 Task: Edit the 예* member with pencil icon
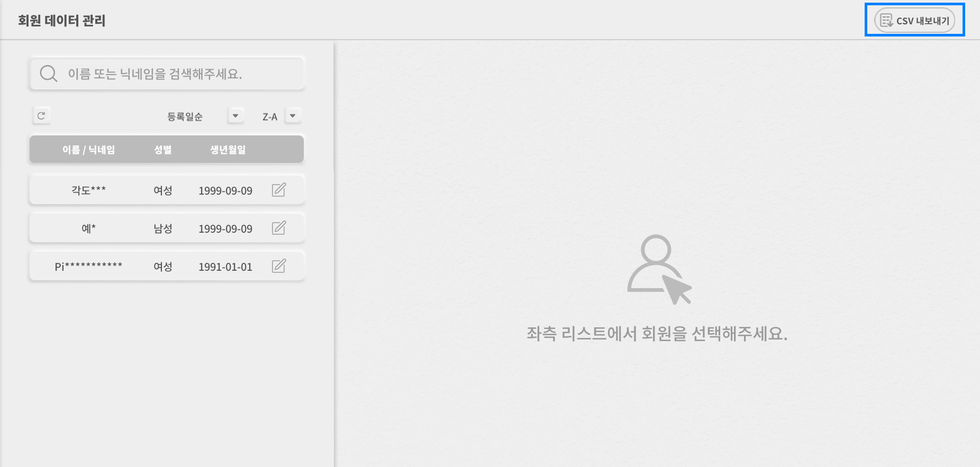[279, 227]
